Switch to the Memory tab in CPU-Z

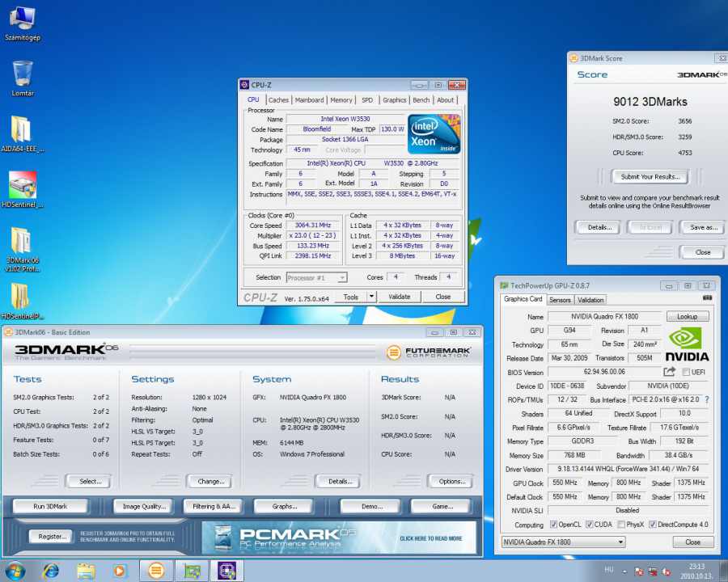click(x=341, y=99)
